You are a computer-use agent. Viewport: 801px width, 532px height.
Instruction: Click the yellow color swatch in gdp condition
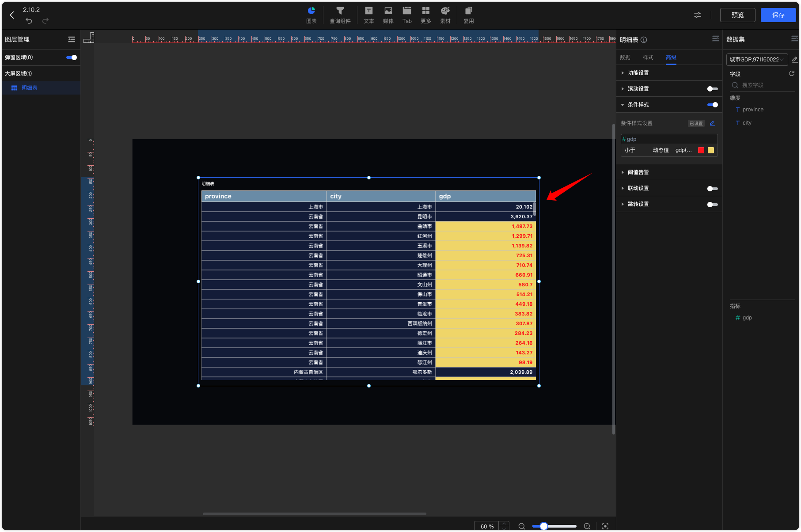pyautogui.click(x=711, y=150)
